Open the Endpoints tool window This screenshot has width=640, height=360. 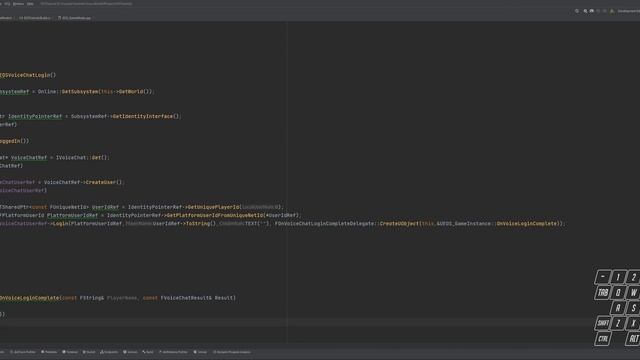109,352
